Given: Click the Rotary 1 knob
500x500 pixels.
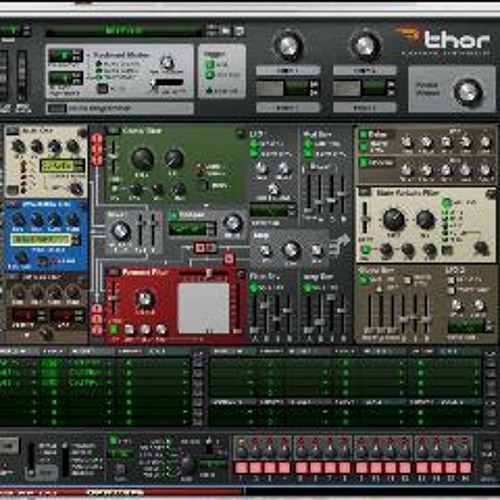Looking at the screenshot, I should (288, 46).
